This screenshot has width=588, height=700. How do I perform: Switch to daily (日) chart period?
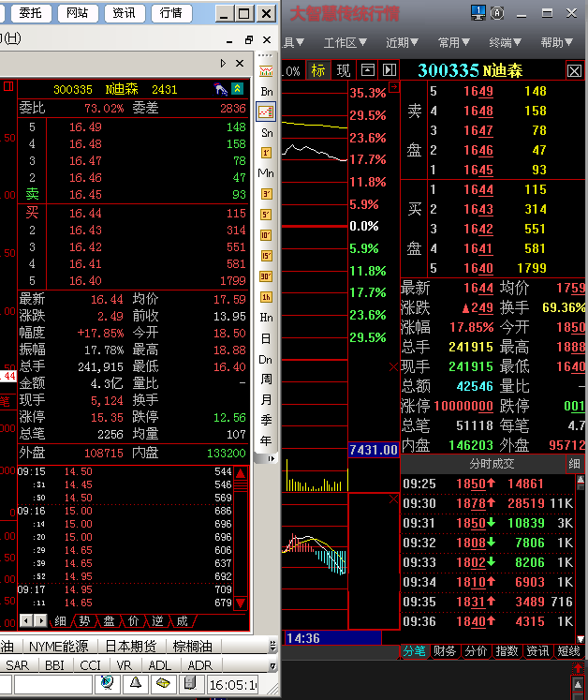(x=266, y=339)
